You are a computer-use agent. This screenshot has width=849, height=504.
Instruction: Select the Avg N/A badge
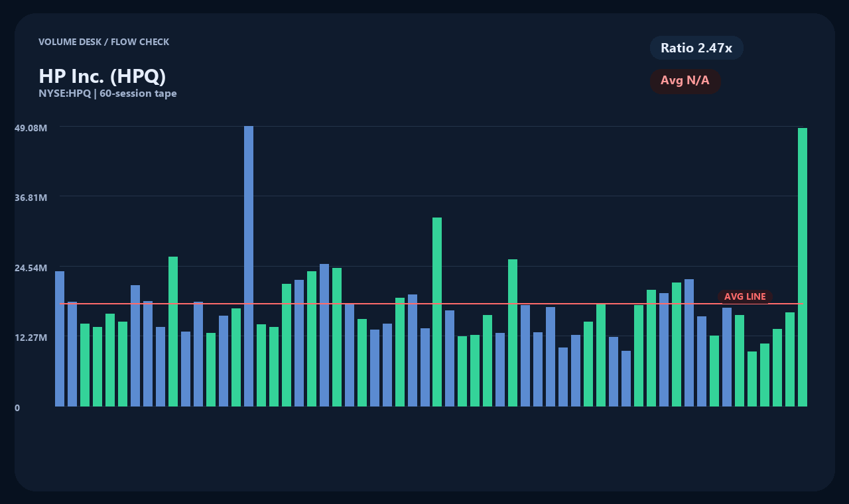685,81
